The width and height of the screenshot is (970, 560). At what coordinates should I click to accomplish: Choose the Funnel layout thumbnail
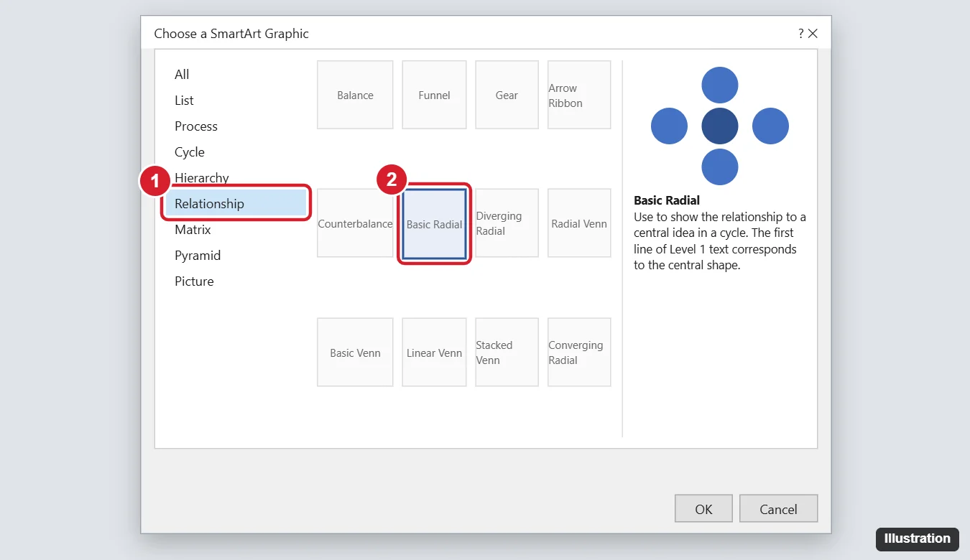point(434,95)
